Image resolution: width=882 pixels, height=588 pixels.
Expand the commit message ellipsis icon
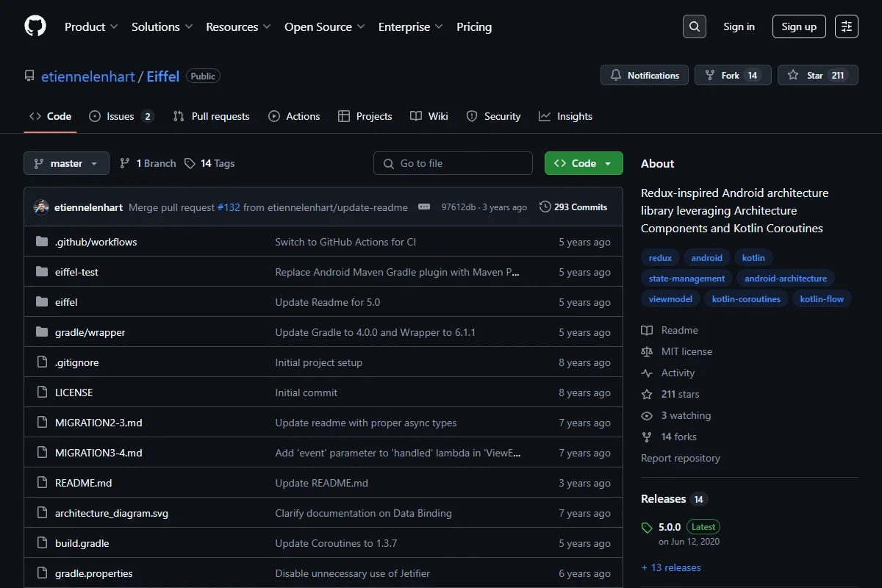click(x=424, y=207)
